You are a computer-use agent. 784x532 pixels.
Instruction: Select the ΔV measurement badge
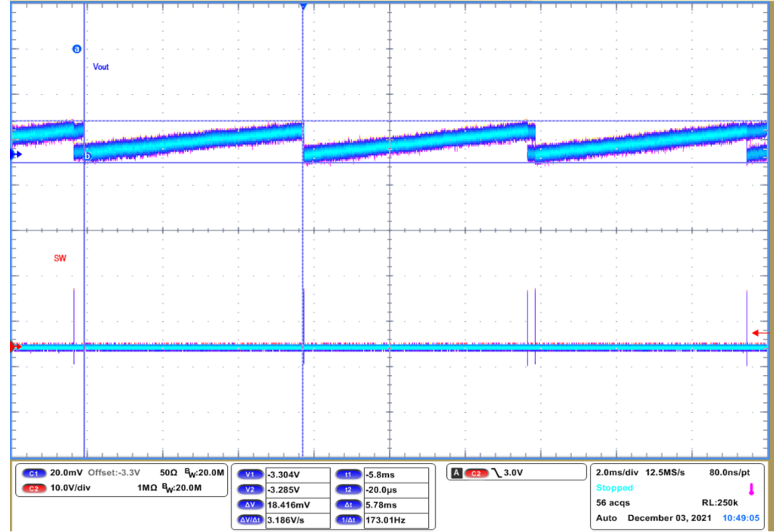pyautogui.click(x=251, y=504)
